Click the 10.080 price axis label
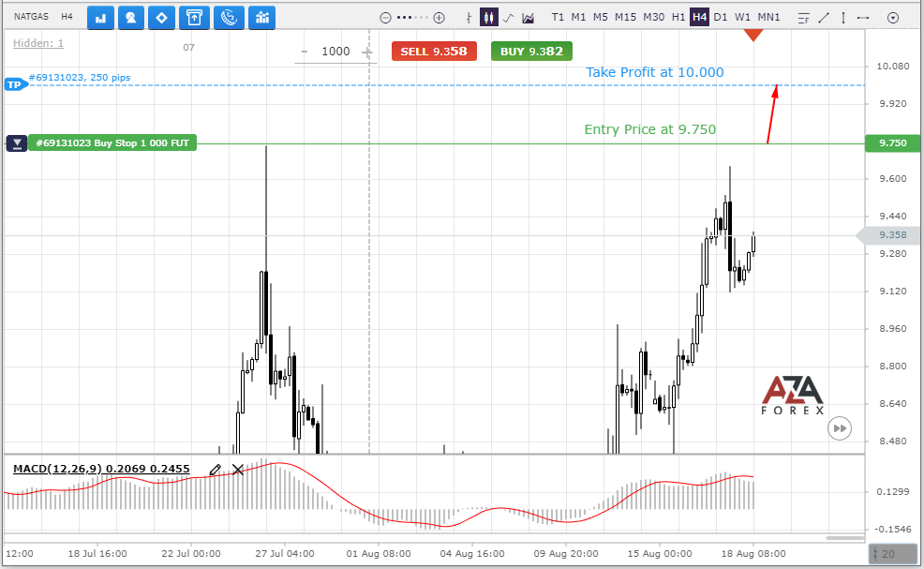This screenshot has width=924, height=569. pyautogui.click(x=893, y=66)
